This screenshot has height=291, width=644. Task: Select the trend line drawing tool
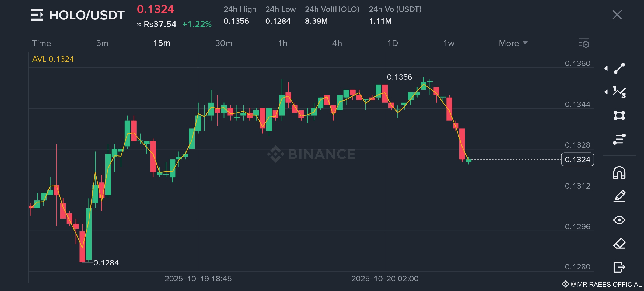619,68
